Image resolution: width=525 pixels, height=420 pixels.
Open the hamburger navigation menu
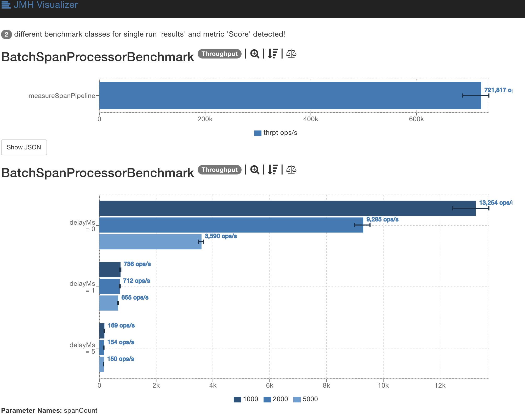coord(6,5)
